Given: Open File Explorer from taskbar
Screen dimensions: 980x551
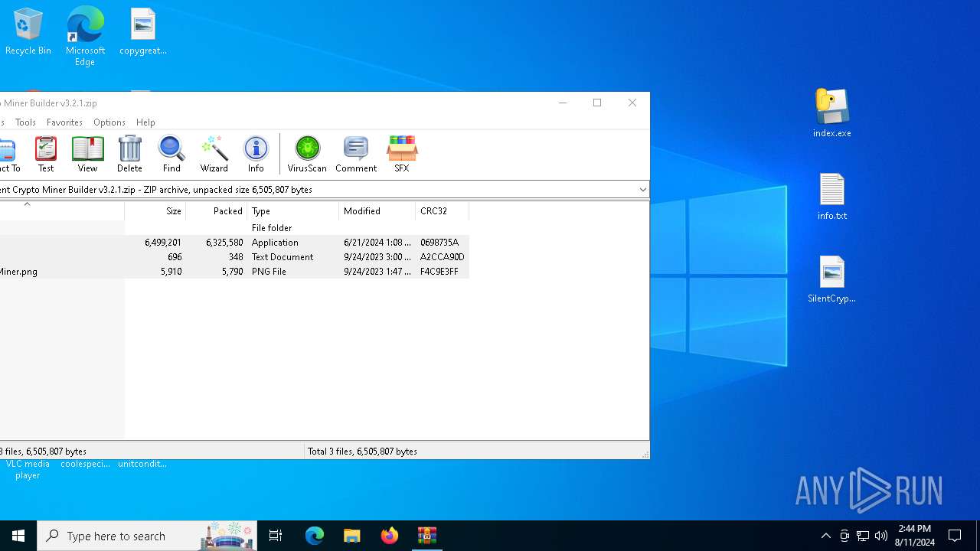Looking at the screenshot, I should (x=352, y=536).
